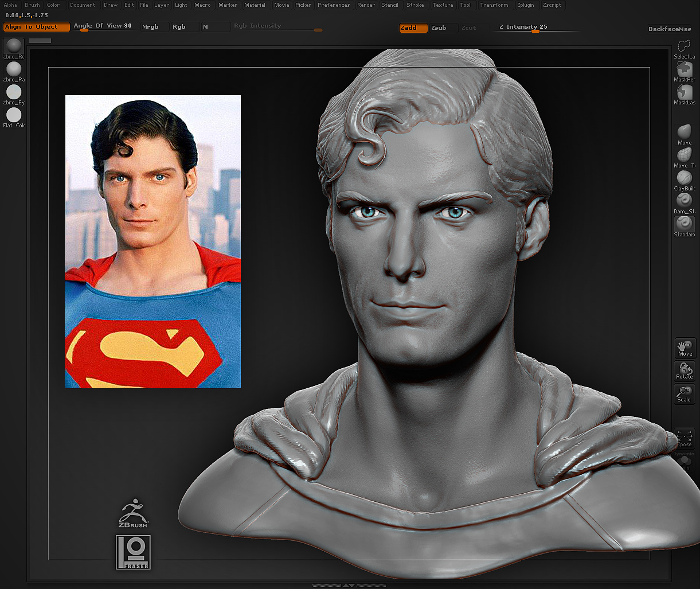Open the Brush menu
Image resolution: width=700 pixels, height=589 pixels.
point(32,5)
